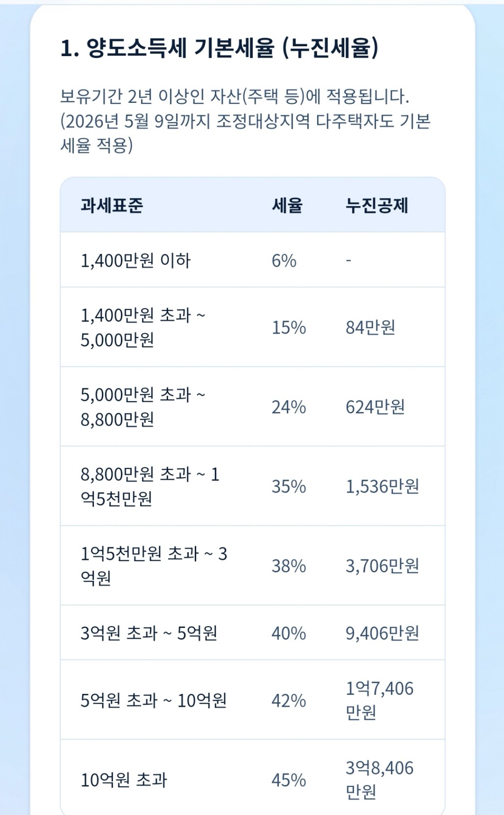Screen dimensions: 504x815
Task: Click the '세율' column header
Action: click(x=287, y=205)
